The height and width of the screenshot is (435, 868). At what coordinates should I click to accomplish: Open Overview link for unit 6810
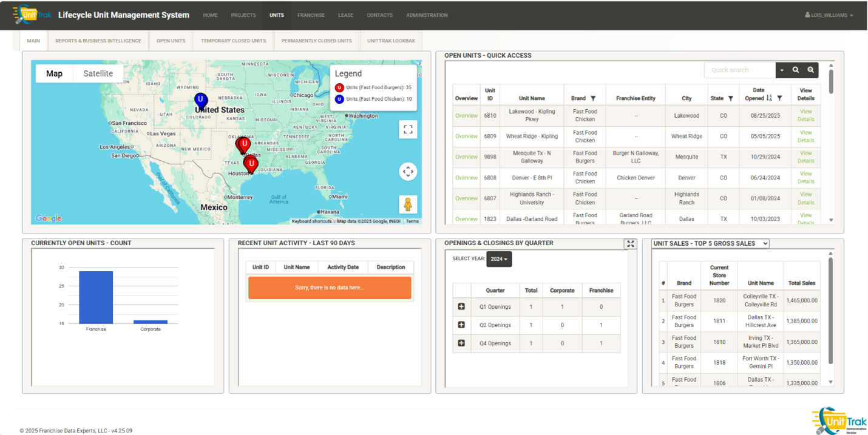coord(466,116)
